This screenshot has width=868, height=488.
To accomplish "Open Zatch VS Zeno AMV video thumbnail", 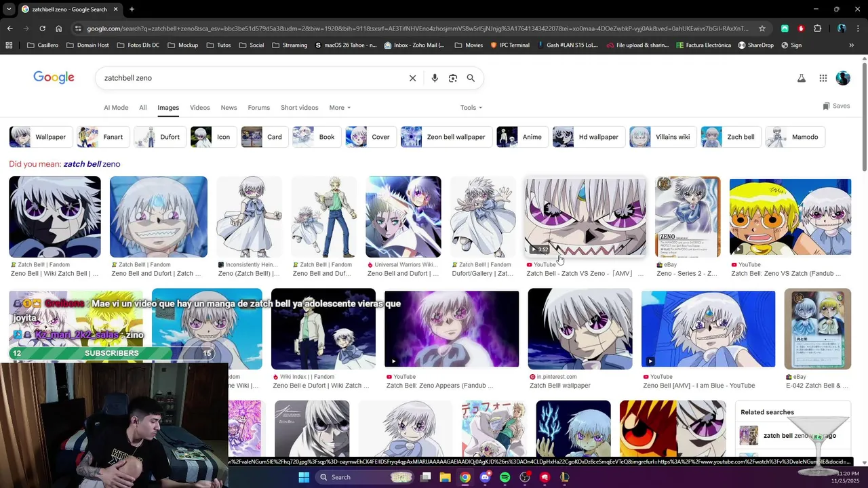I will pyautogui.click(x=586, y=217).
